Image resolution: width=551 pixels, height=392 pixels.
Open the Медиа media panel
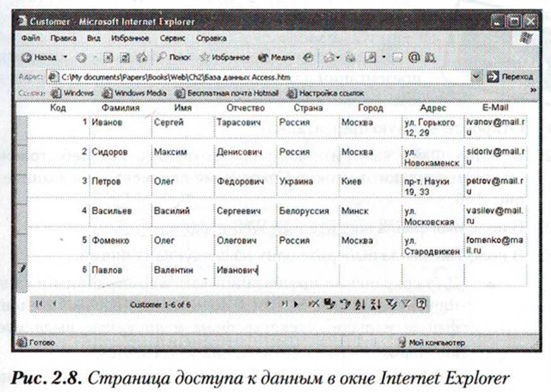tap(276, 57)
